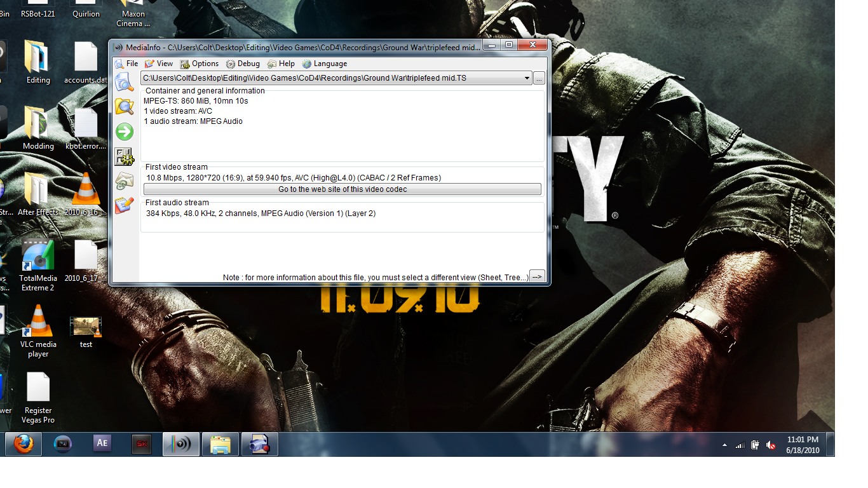Click the notepad-and-pencil icon in MediaInfo sidebar
The width and height of the screenshot is (868, 488).
pyautogui.click(x=124, y=205)
